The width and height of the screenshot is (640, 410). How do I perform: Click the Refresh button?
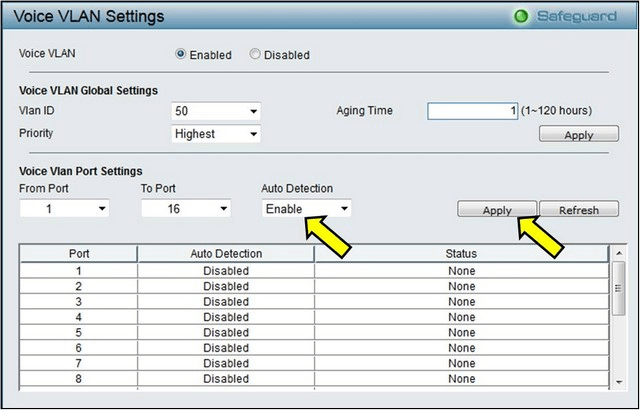(x=579, y=210)
